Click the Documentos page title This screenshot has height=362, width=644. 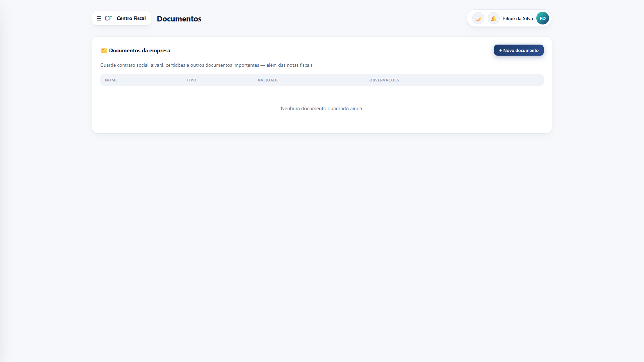pyautogui.click(x=179, y=19)
